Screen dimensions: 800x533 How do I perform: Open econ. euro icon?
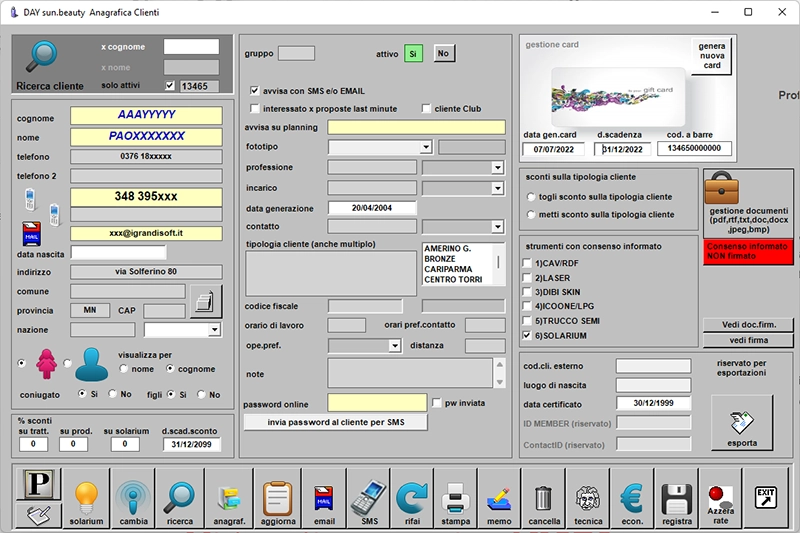pyautogui.click(x=632, y=498)
